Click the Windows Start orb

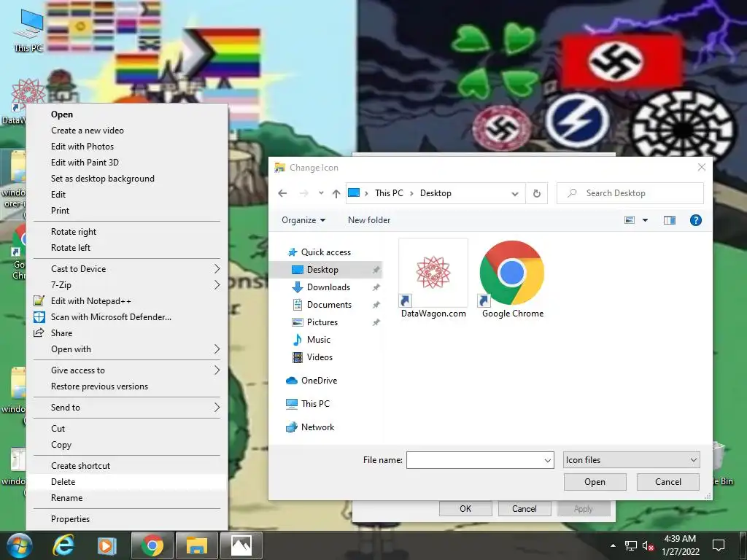click(19, 545)
